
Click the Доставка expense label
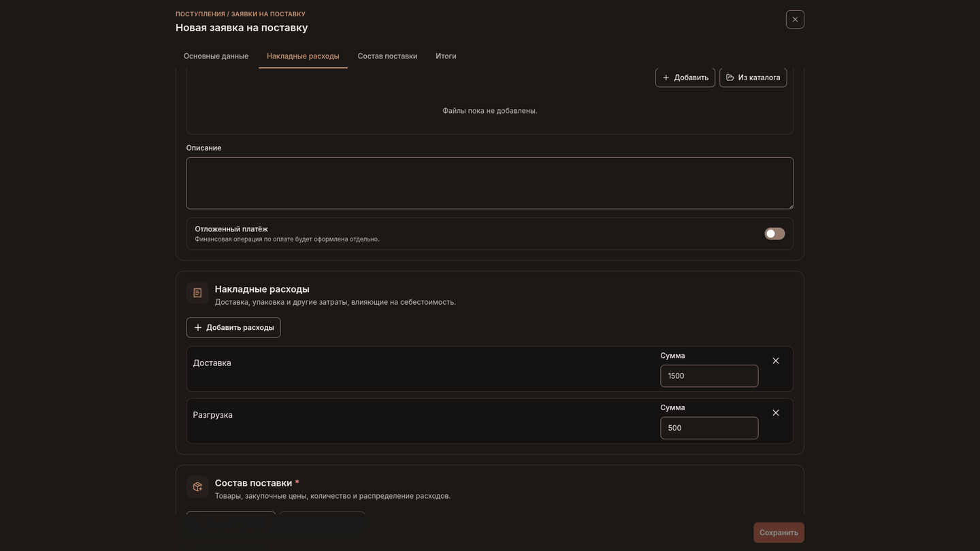click(212, 363)
